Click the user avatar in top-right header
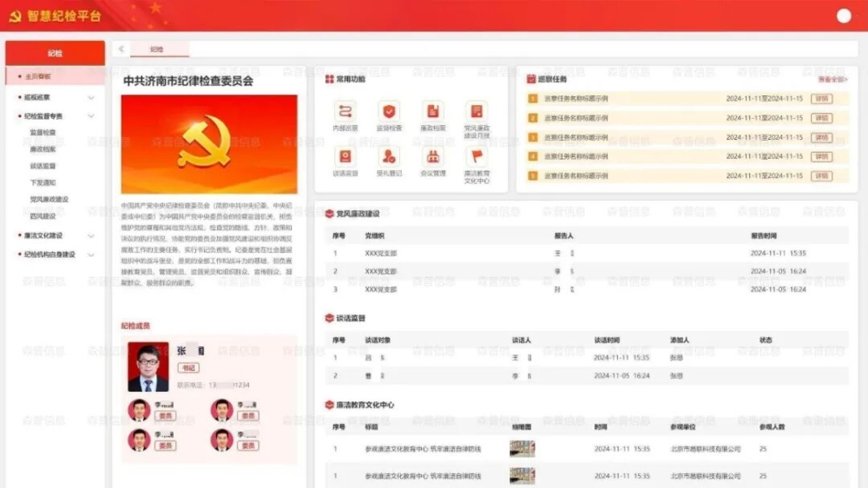 pyautogui.click(x=844, y=16)
